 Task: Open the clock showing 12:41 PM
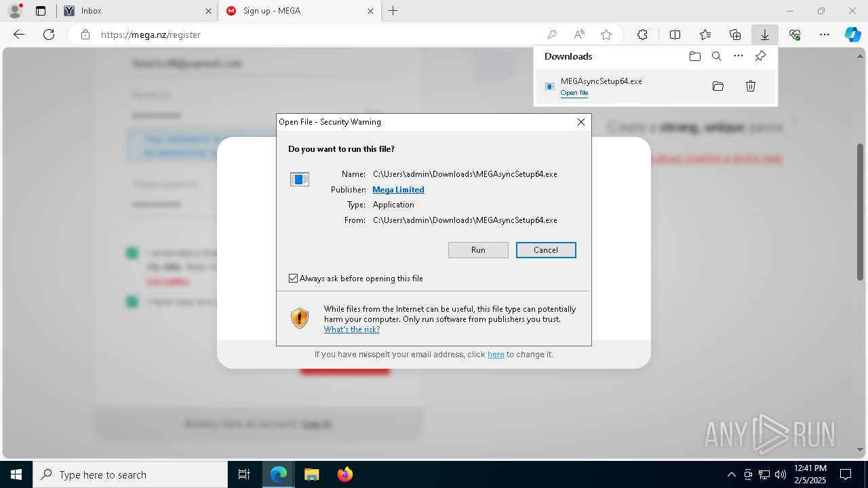(x=810, y=474)
